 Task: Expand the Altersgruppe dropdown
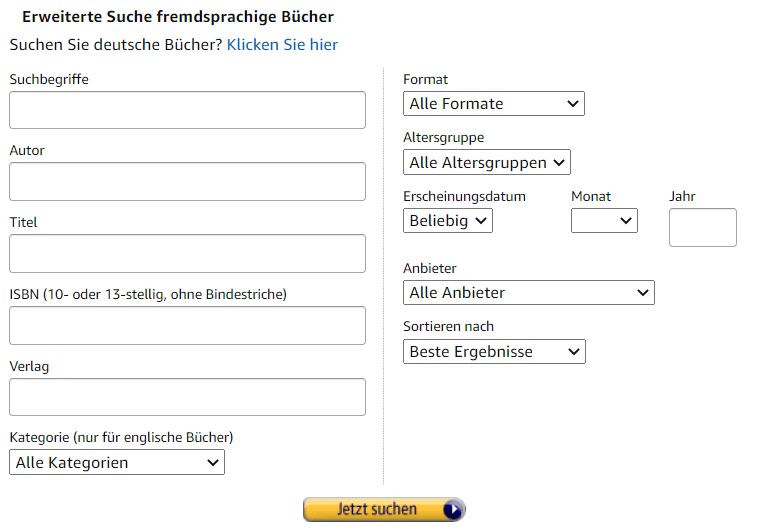[x=486, y=162]
